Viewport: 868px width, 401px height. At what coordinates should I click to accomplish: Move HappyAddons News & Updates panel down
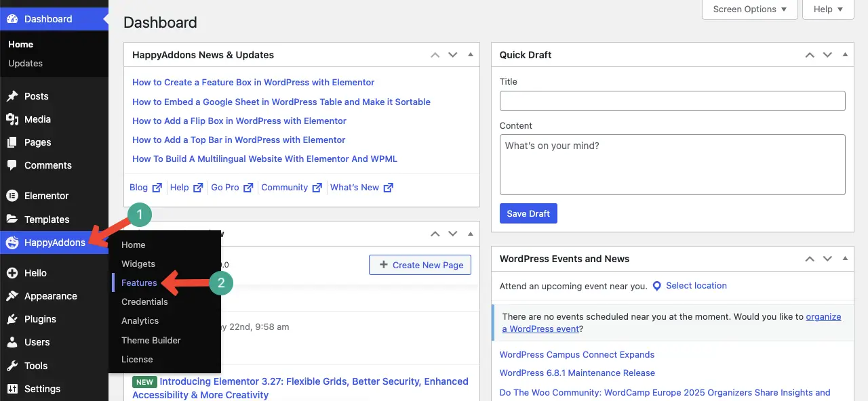point(453,55)
